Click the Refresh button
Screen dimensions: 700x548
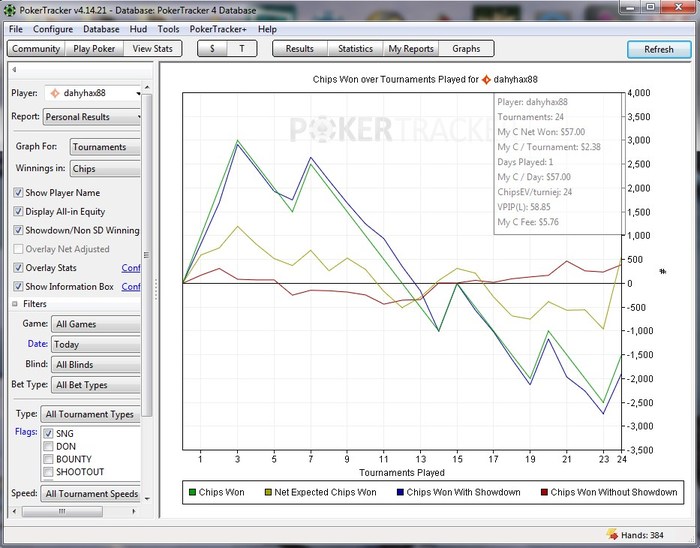coord(659,50)
